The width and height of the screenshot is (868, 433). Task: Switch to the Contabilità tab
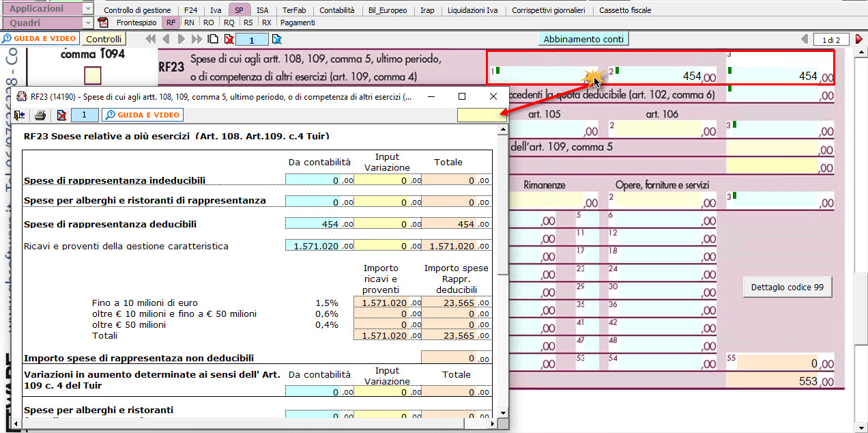336,10
